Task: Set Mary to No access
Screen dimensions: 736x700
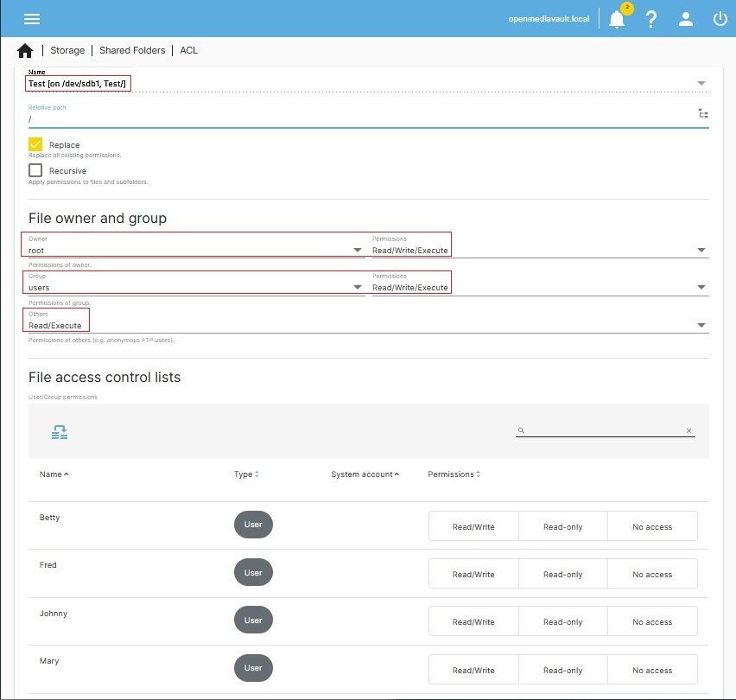Action: tap(651, 669)
